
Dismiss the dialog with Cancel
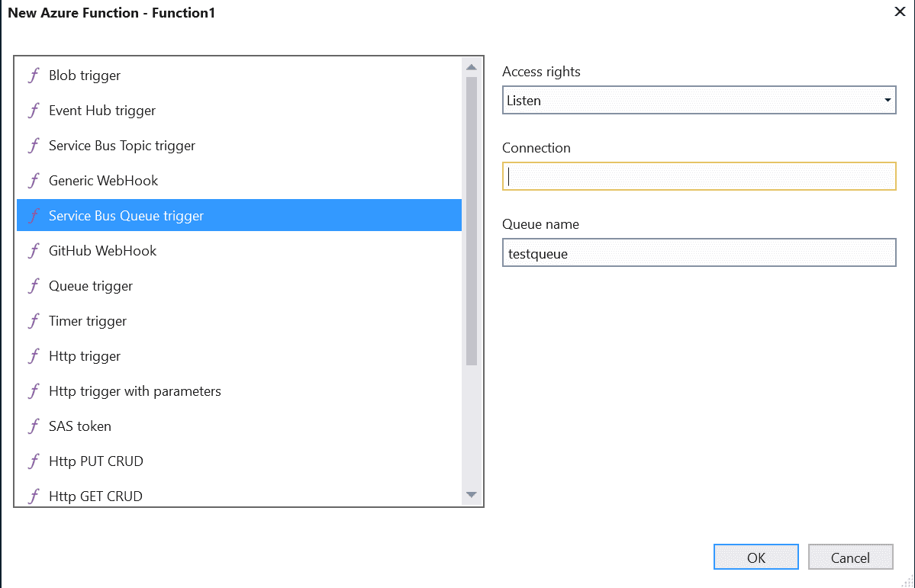pyautogui.click(x=850, y=557)
